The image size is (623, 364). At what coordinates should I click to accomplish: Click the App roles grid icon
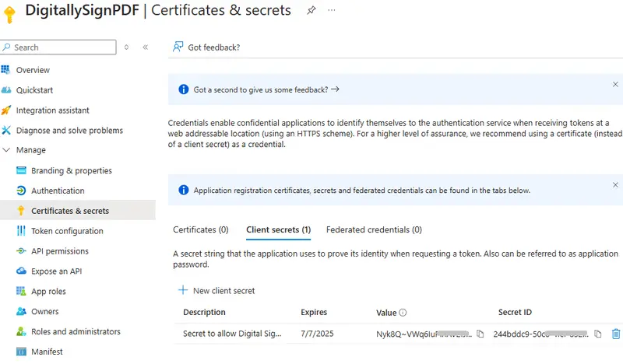21,292
